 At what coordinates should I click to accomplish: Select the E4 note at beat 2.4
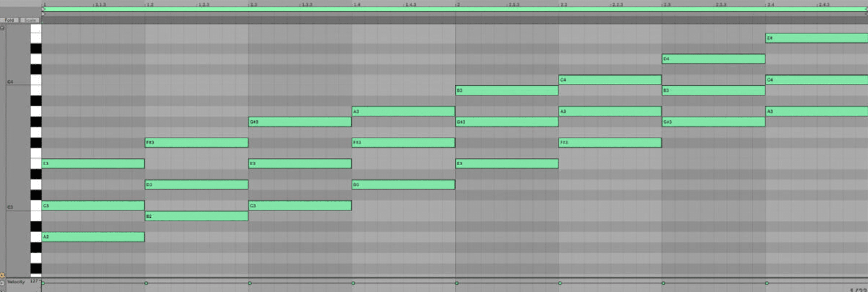[x=817, y=38]
